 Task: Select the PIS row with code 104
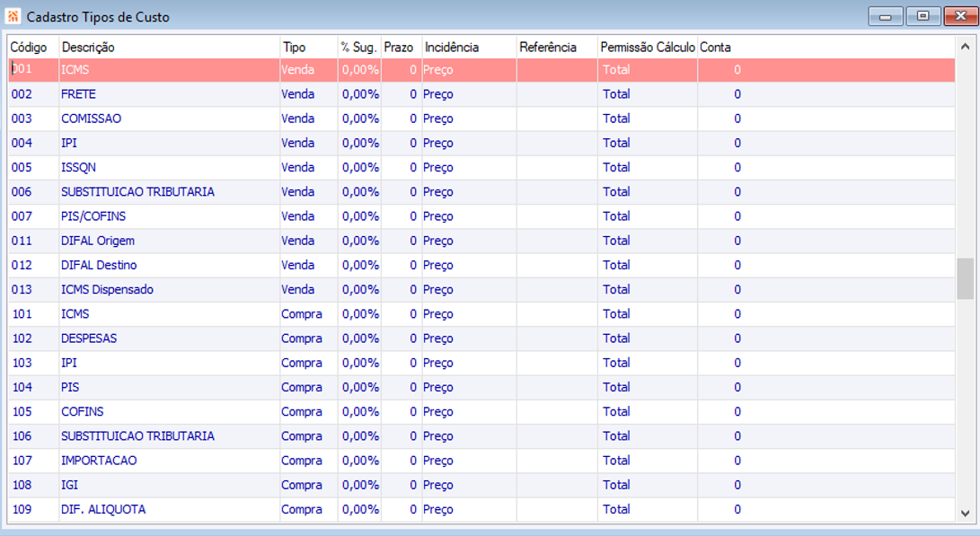(481, 387)
